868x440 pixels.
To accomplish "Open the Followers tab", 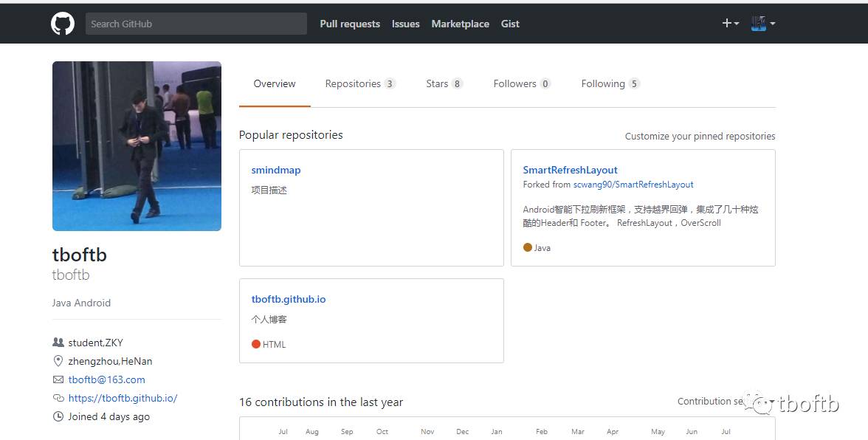I will click(x=522, y=83).
